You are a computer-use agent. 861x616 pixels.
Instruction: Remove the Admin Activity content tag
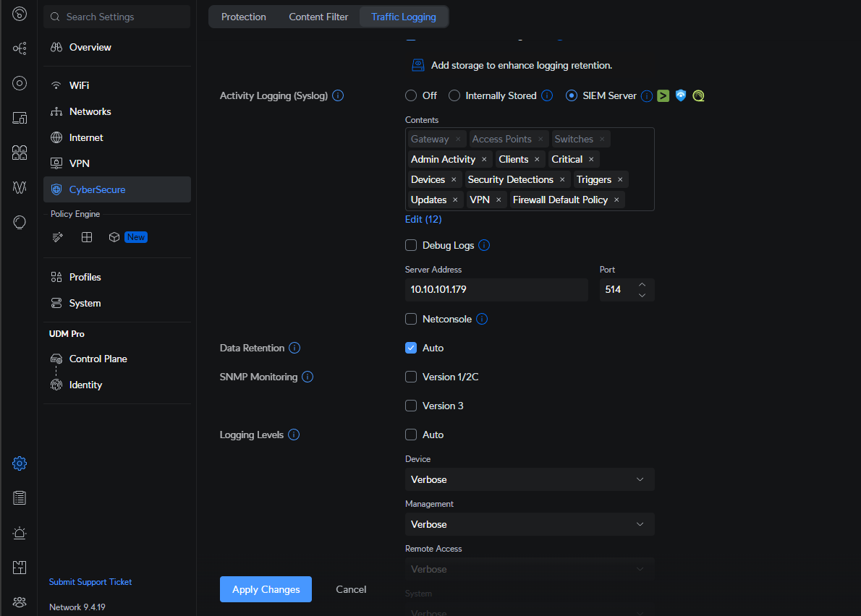pyautogui.click(x=484, y=159)
